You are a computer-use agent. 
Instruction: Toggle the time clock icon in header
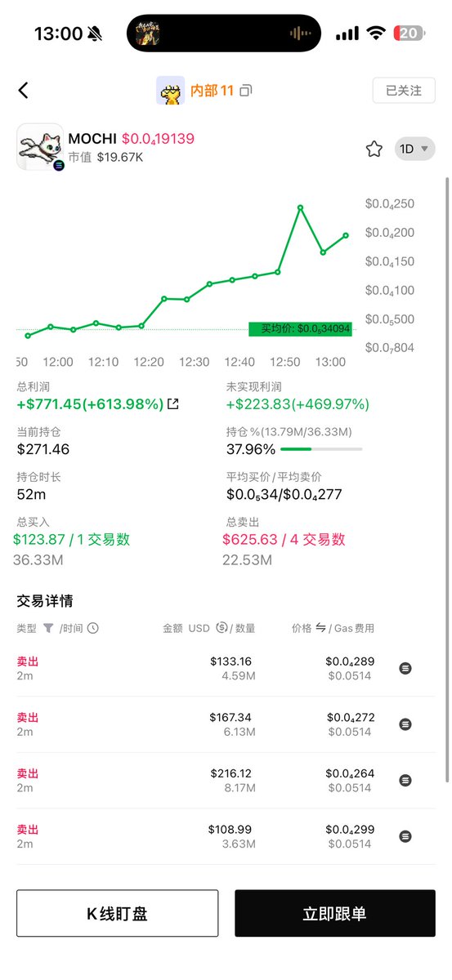92,628
